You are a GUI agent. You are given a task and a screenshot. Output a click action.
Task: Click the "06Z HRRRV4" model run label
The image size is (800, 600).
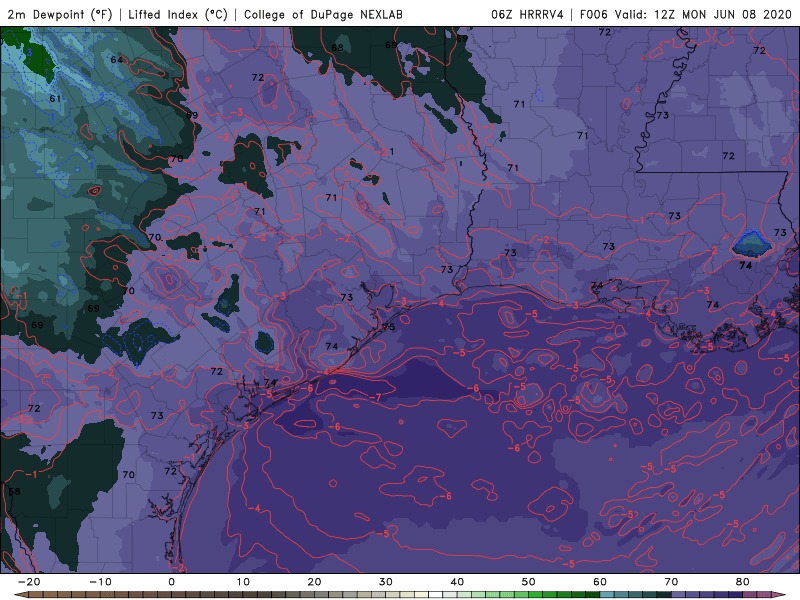[x=527, y=14]
